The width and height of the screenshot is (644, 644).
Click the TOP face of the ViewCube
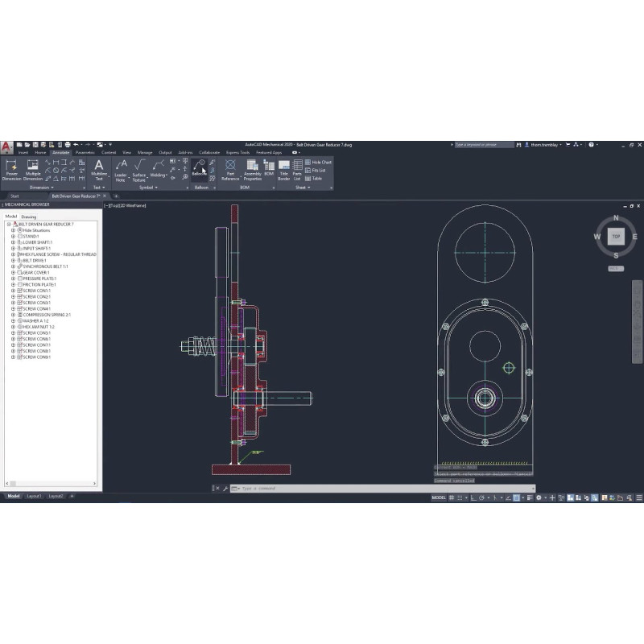(x=616, y=236)
